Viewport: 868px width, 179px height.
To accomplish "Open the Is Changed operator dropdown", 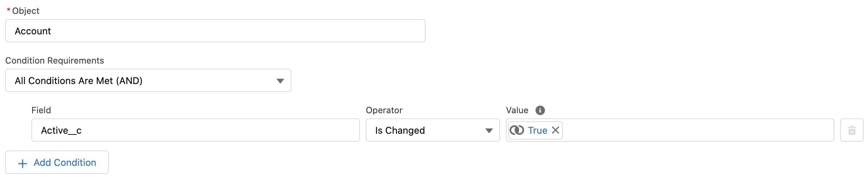I will (x=433, y=130).
